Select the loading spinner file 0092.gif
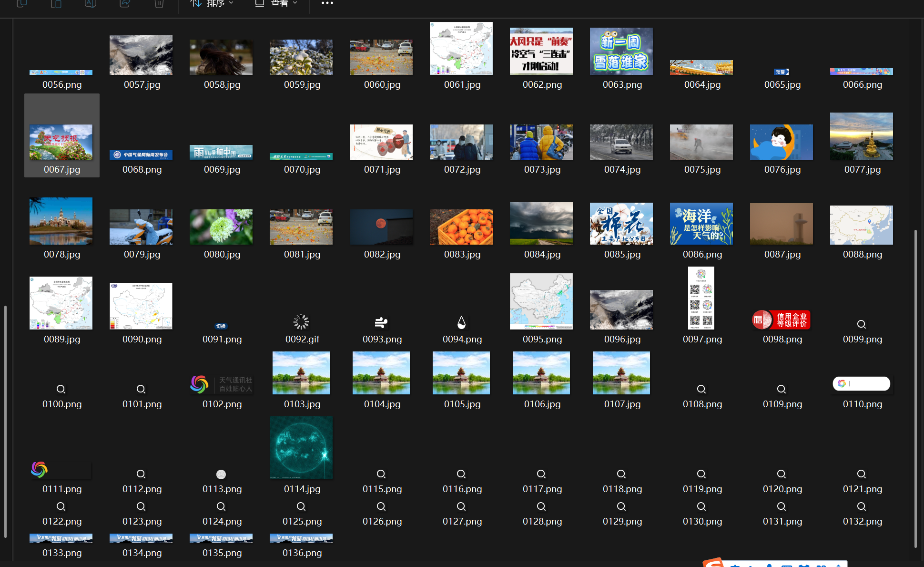The height and width of the screenshot is (567, 924). click(301, 322)
